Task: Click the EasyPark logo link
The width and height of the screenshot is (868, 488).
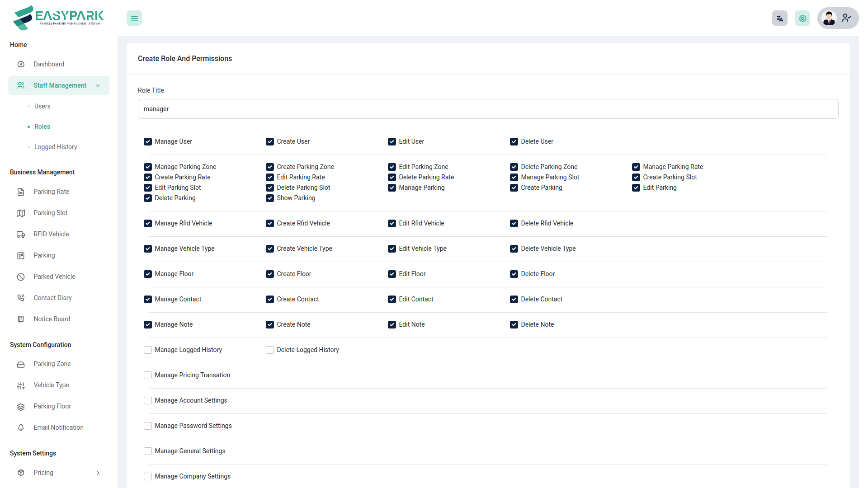Action: pyautogui.click(x=59, y=18)
